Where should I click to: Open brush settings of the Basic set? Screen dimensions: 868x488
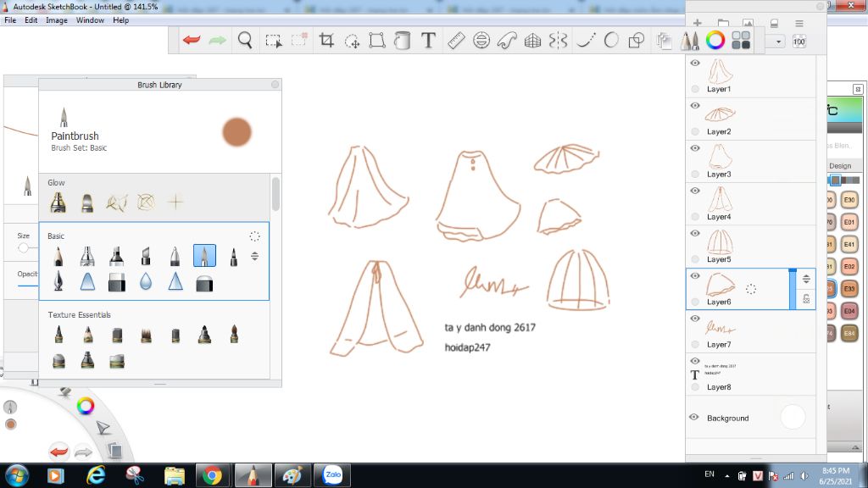pos(254,236)
